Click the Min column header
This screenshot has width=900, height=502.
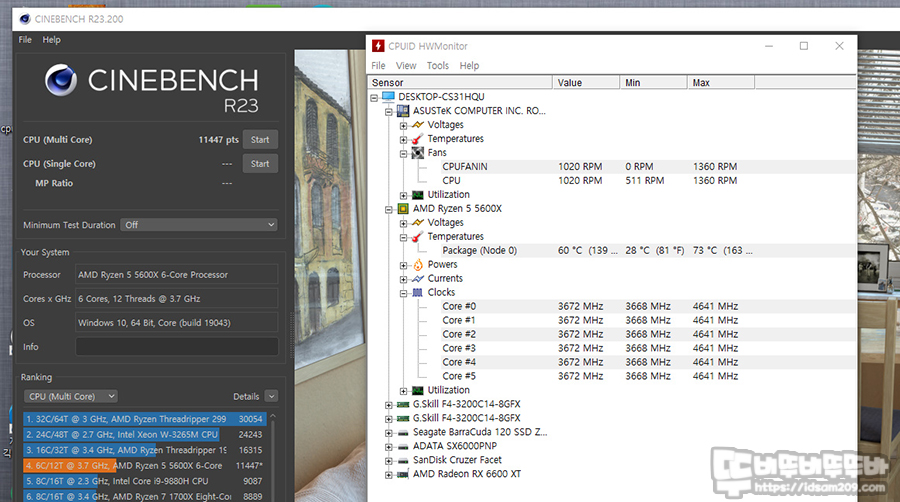654,83
